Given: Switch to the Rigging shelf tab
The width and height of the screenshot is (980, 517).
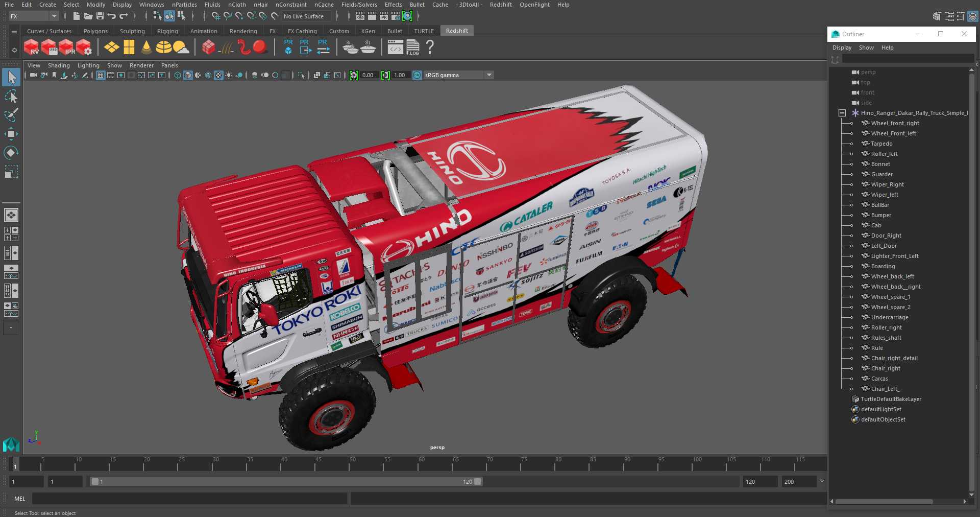Looking at the screenshot, I should 167,31.
